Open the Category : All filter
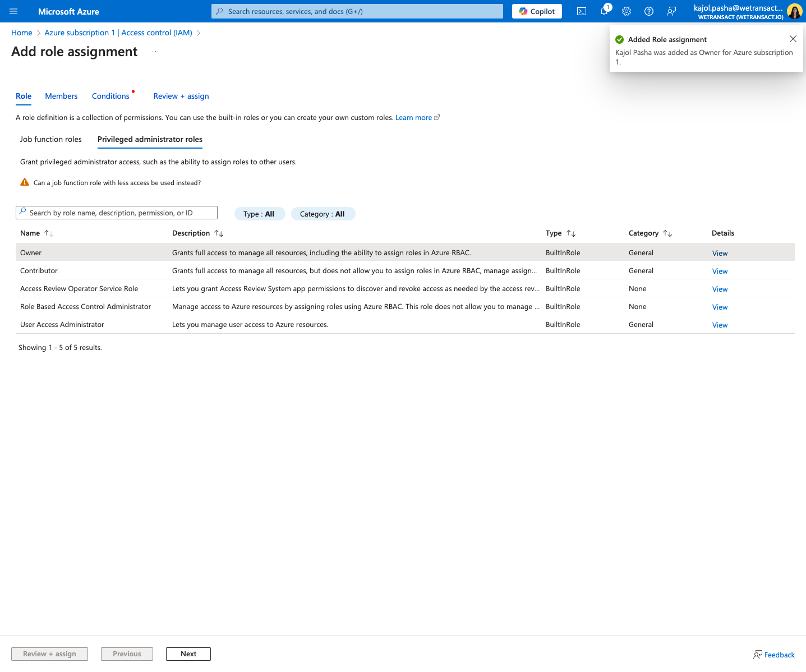Screen dimensions: 806x672 click(323, 214)
